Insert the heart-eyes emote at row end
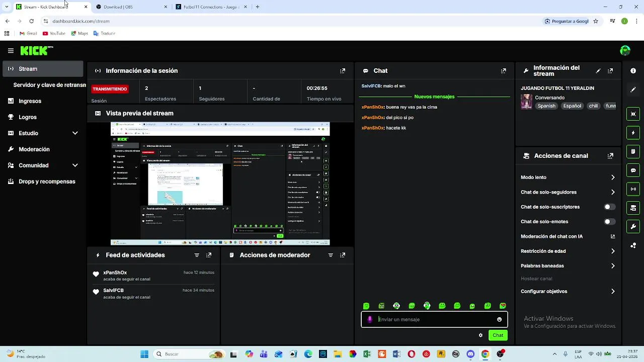 point(503,306)
